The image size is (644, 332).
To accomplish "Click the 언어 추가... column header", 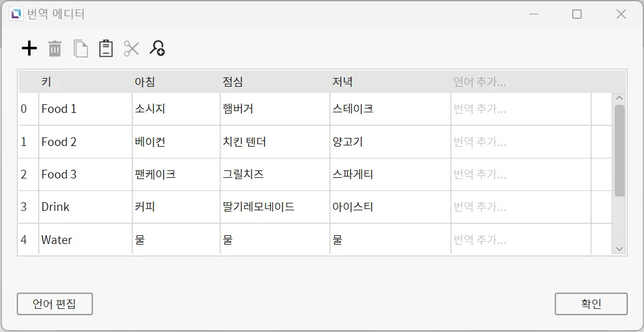I will [x=479, y=82].
